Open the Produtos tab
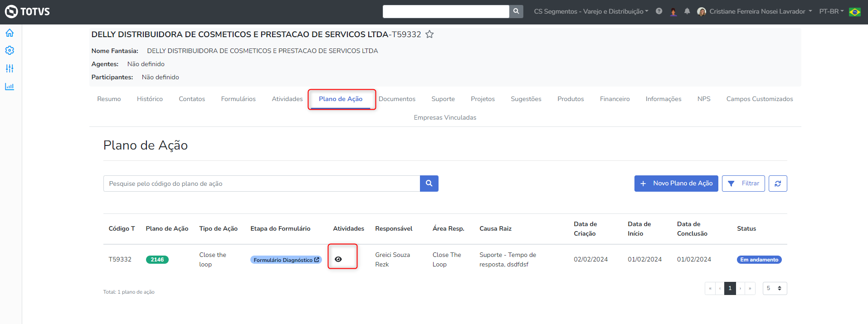 571,99
